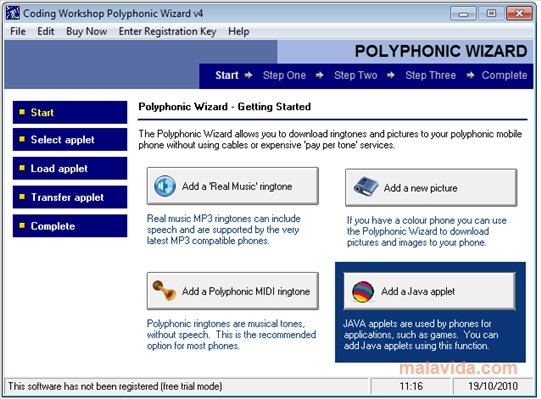Open the File menu
541x399 pixels.
(18, 31)
